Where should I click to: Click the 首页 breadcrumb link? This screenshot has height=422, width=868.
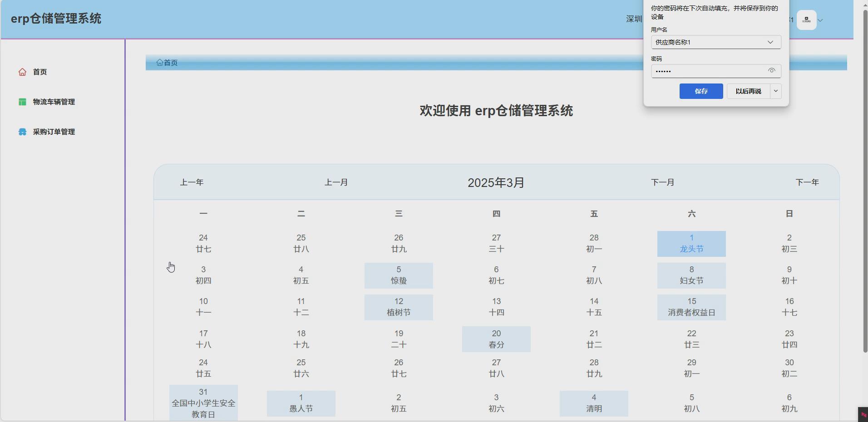[x=171, y=63]
